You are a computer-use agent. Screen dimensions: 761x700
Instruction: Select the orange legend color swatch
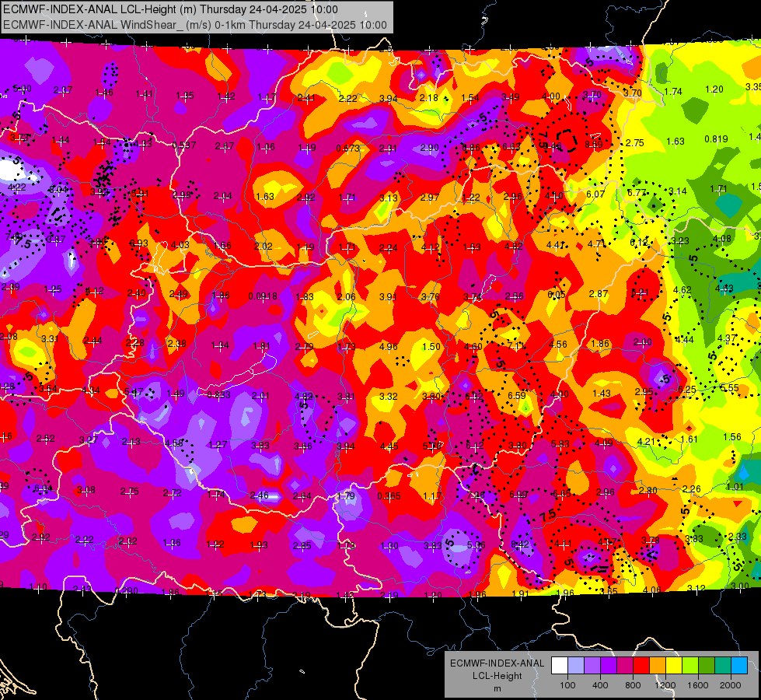(x=658, y=666)
